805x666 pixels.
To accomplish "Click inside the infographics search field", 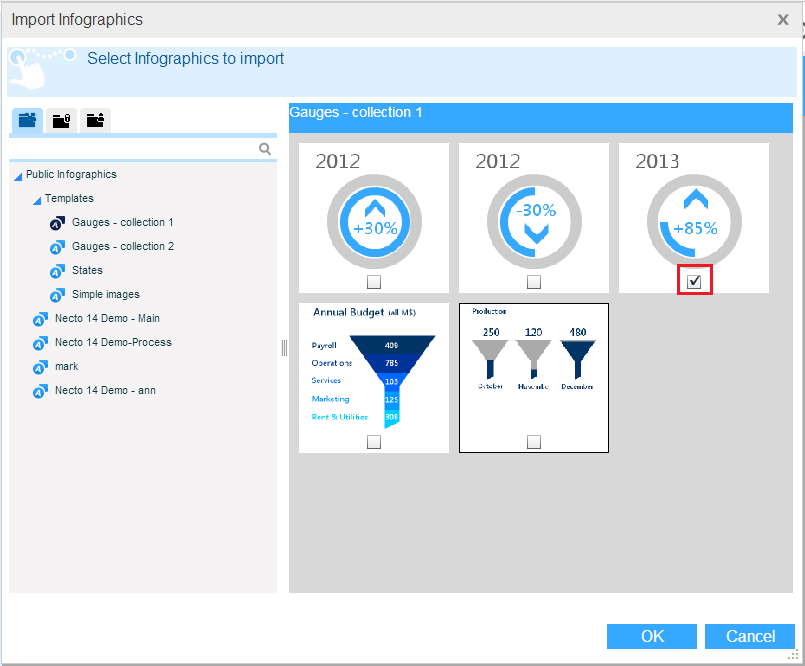I will [x=135, y=149].
